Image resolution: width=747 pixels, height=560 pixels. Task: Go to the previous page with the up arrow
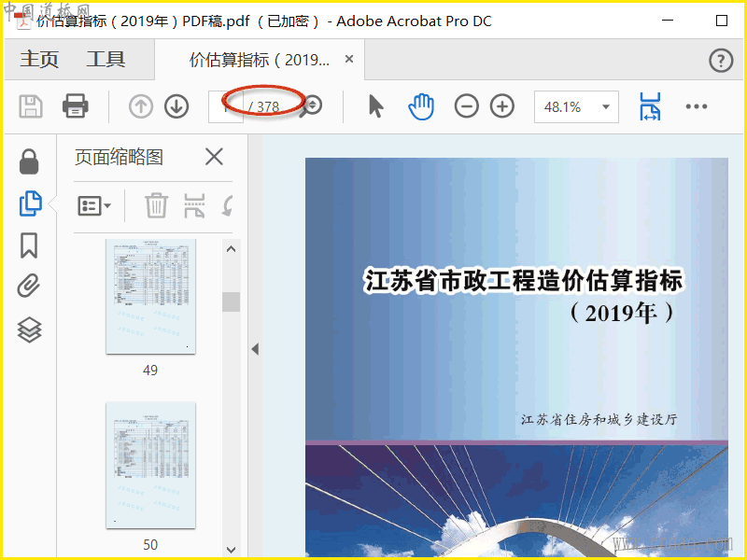point(141,106)
